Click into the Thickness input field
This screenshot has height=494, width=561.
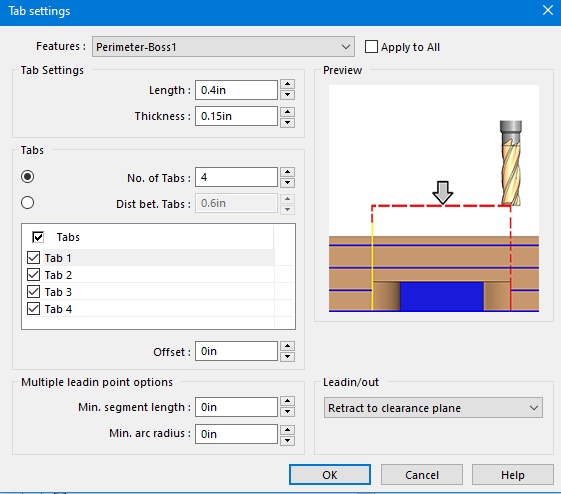coord(236,116)
